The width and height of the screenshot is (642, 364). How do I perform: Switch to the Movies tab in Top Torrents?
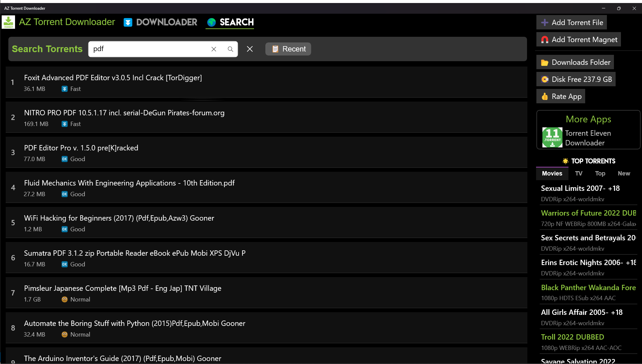(x=552, y=173)
